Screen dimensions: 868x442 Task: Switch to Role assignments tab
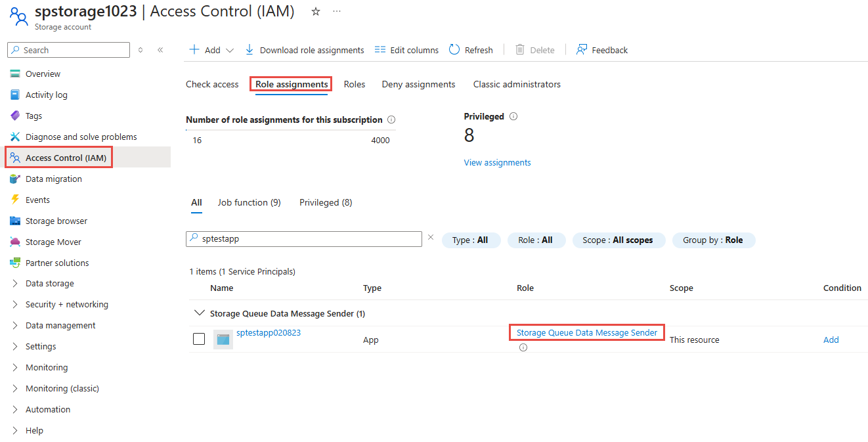292,84
